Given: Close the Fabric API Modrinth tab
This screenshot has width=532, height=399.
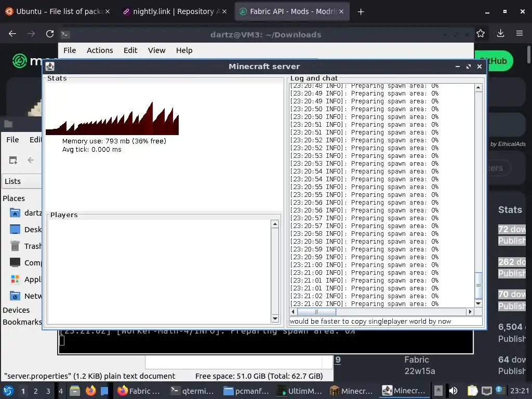Looking at the screenshot, I should coord(341,11).
